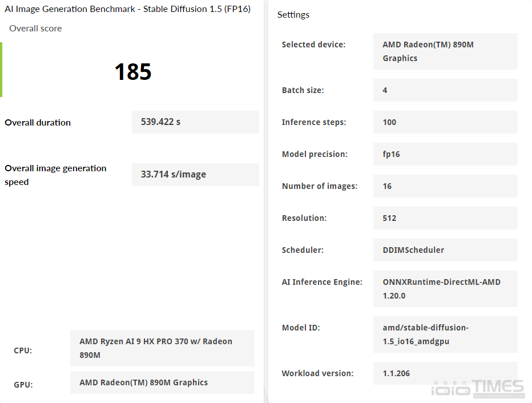Click the 'Model ID:' label
Viewport: 532px width, 403px height.
[x=301, y=328]
